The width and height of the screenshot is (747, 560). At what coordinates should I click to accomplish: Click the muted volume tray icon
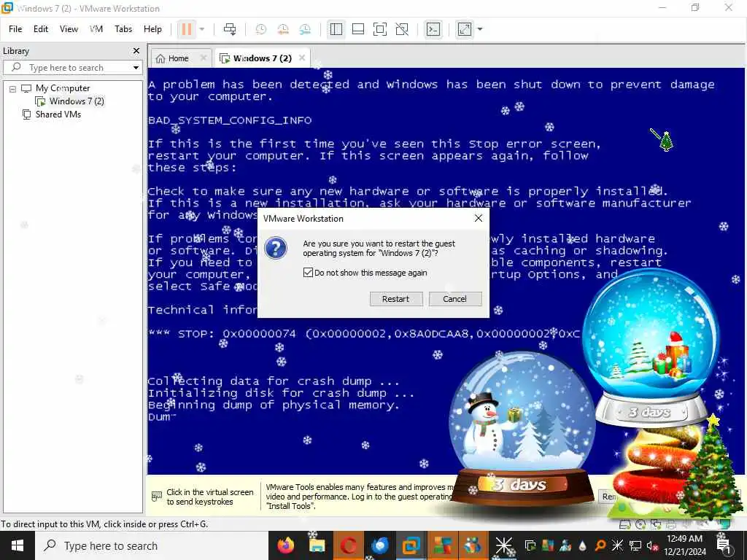(x=651, y=545)
